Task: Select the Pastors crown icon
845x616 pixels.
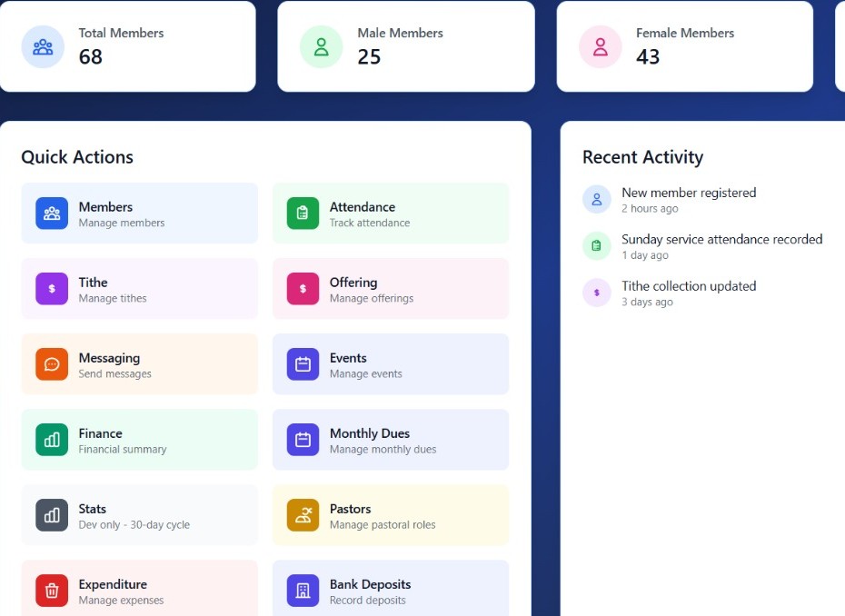Action: pyautogui.click(x=303, y=515)
